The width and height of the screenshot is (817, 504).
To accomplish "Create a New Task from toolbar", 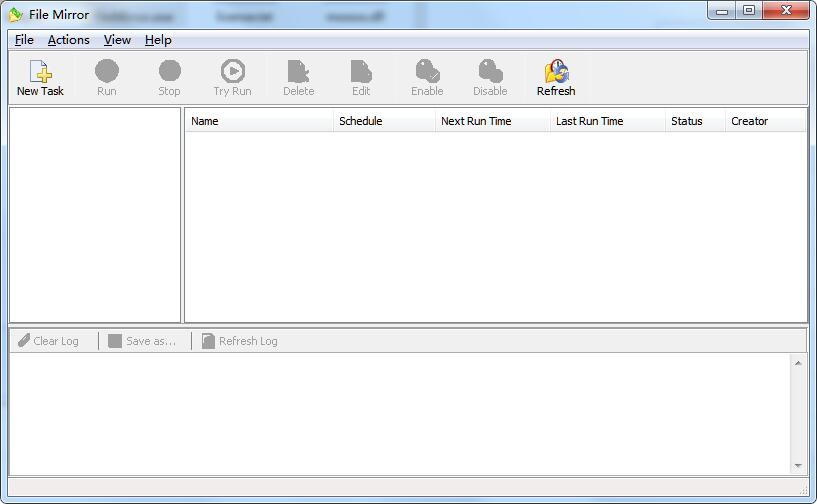I will (x=40, y=78).
